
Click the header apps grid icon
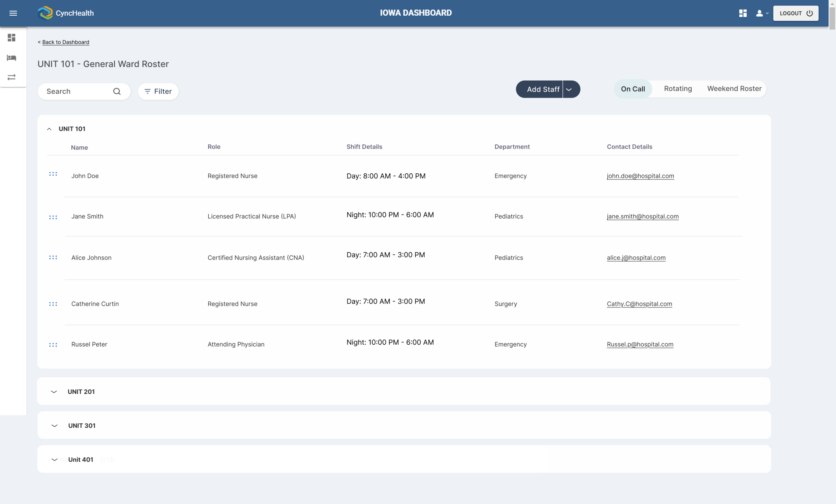(x=743, y=13)
